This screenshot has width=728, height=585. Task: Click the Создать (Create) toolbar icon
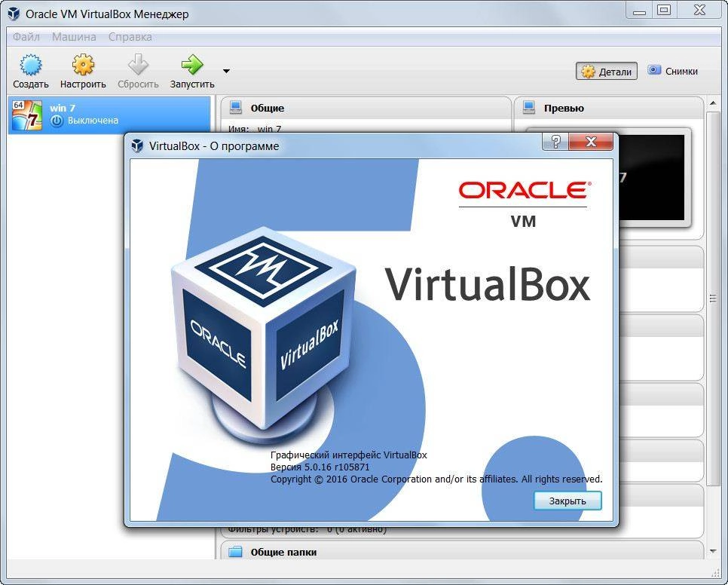tap(31, 65)
